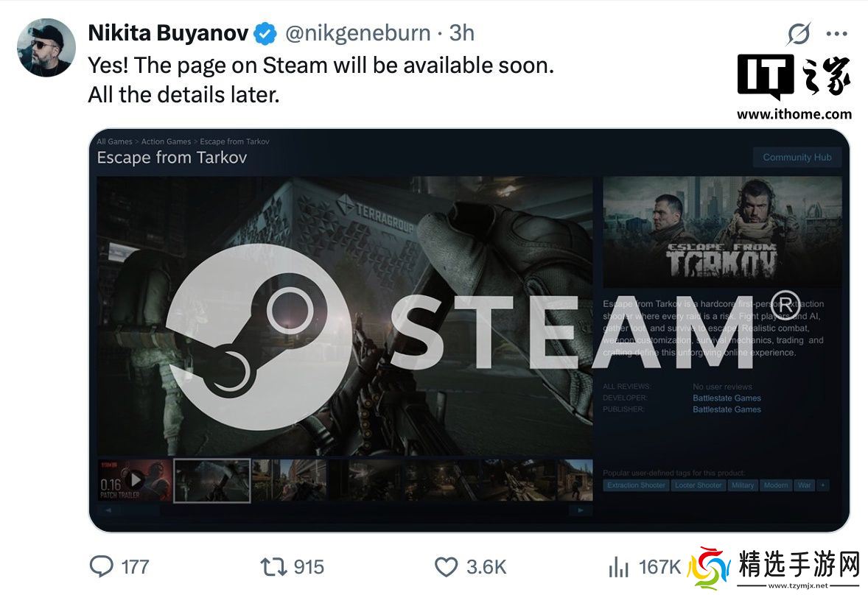Open the Action Games breadcrumb
868x595 pixels.
(166, 141)
